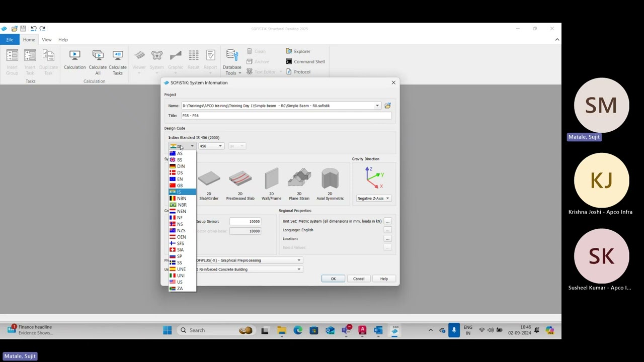644x362 pixels.
Task: Open Unit Set options button
Action: pos(387,221)
